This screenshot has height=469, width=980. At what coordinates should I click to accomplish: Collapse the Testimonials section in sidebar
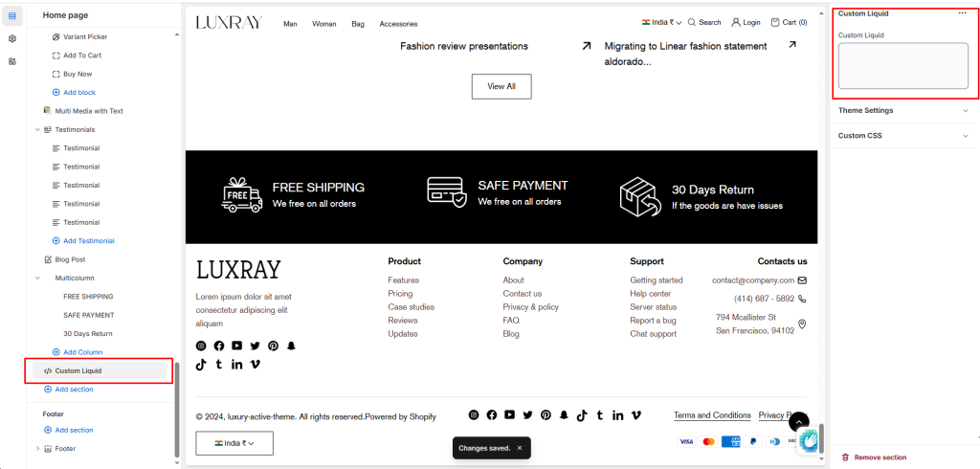pyautogui.click(x=37, y=129)
